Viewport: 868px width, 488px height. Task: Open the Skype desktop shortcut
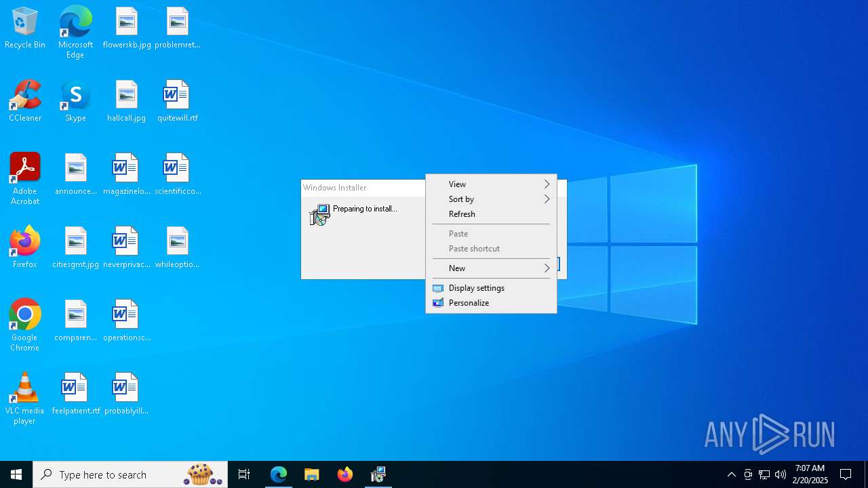click(x=75, y=102)
